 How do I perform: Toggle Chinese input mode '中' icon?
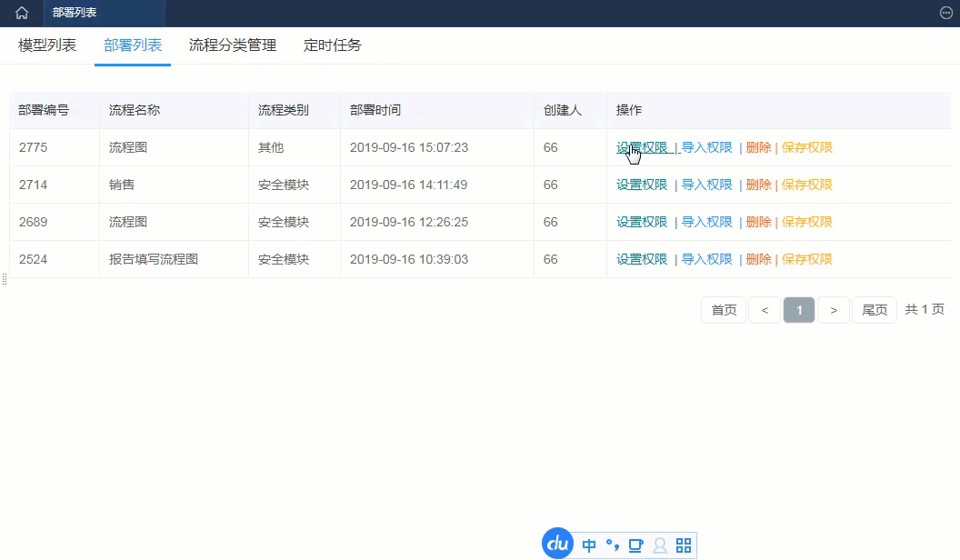click(x=590, y=545)
